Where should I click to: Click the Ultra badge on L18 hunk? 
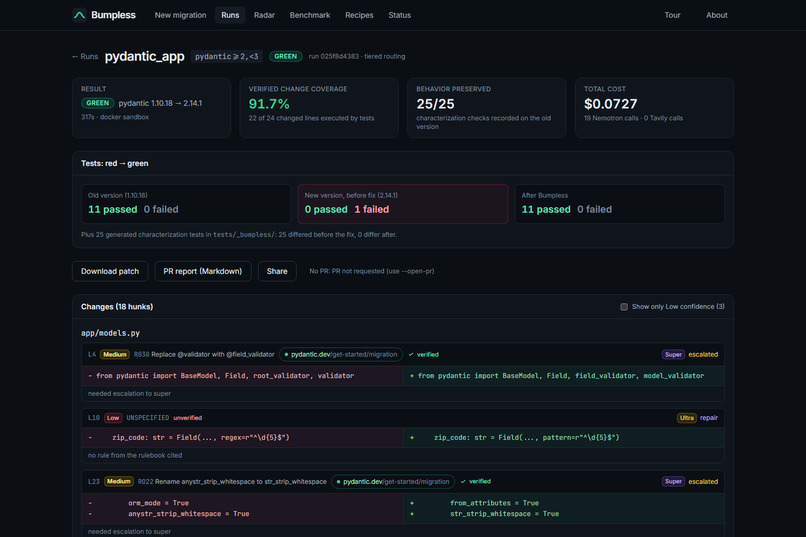(x=687, y=418)
